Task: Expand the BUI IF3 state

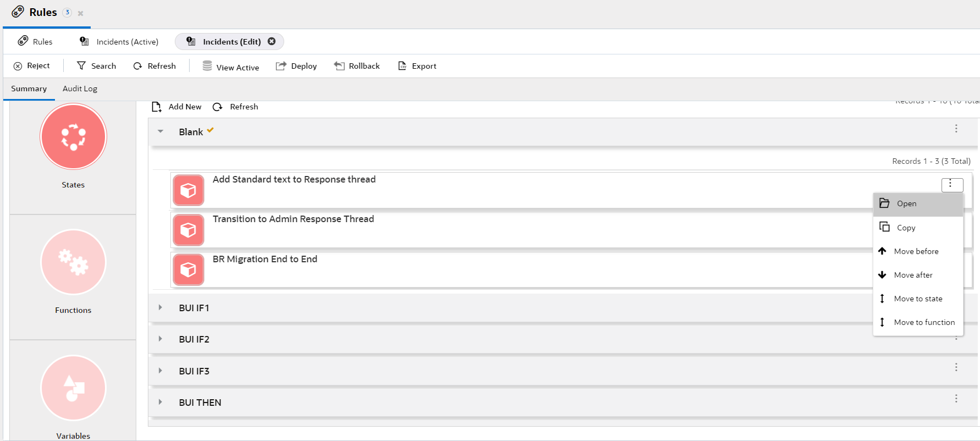Action: pyautogui.click(x=160, y=371)
